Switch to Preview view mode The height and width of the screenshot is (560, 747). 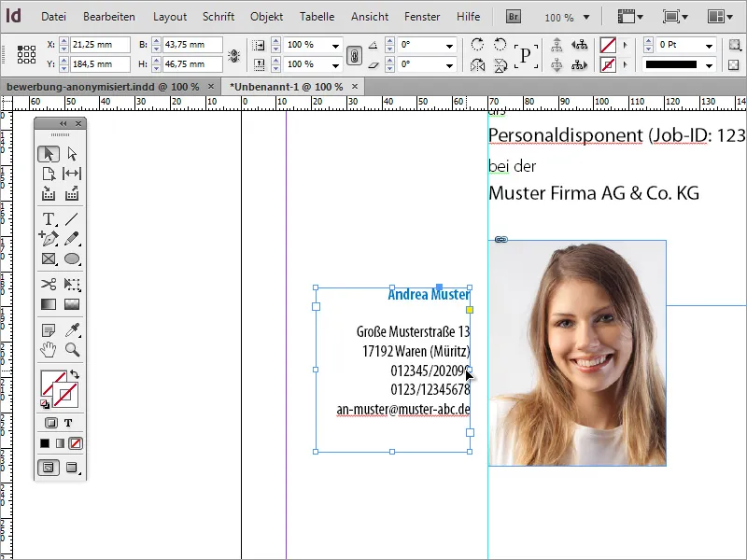[72, 468]
